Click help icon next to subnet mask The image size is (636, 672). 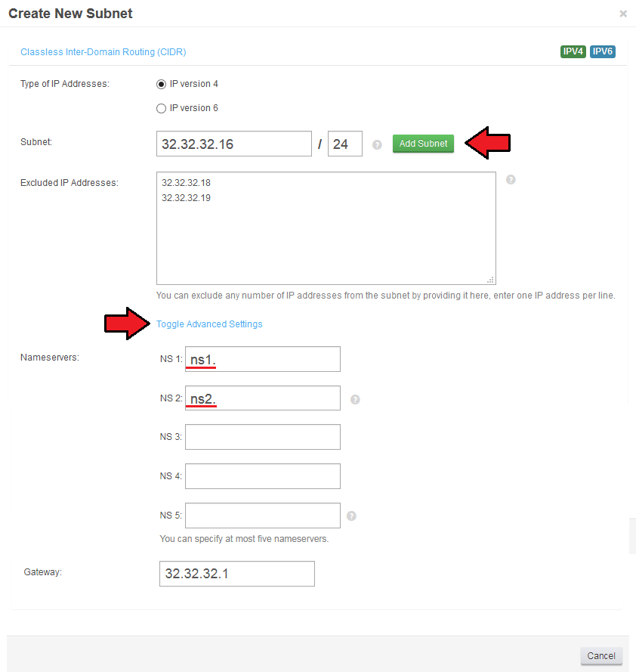click(x=377, y=145)
